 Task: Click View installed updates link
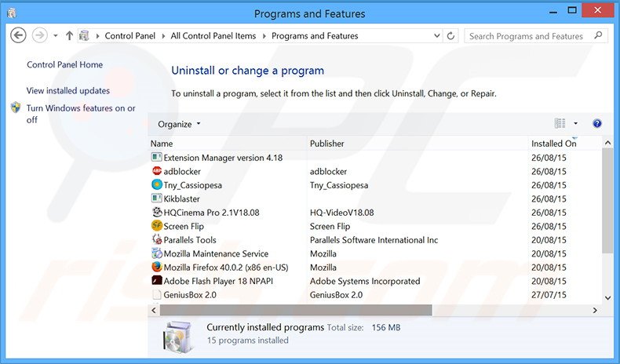tap(68, 91)
